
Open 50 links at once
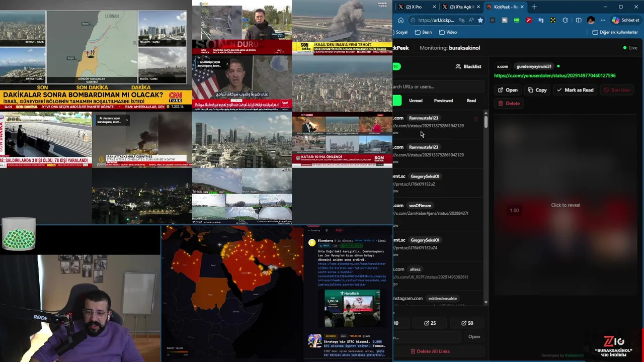click(x=467, y=323)
